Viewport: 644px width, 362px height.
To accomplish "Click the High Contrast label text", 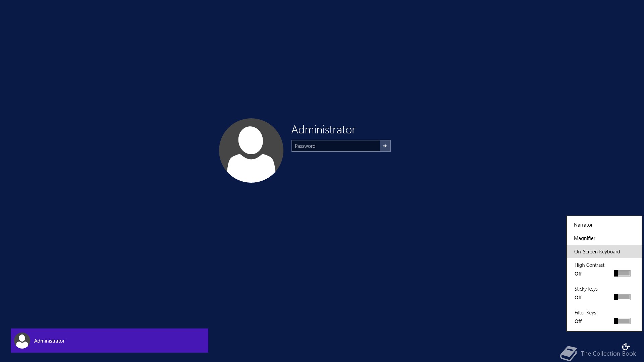I will [x=589, y=265].
